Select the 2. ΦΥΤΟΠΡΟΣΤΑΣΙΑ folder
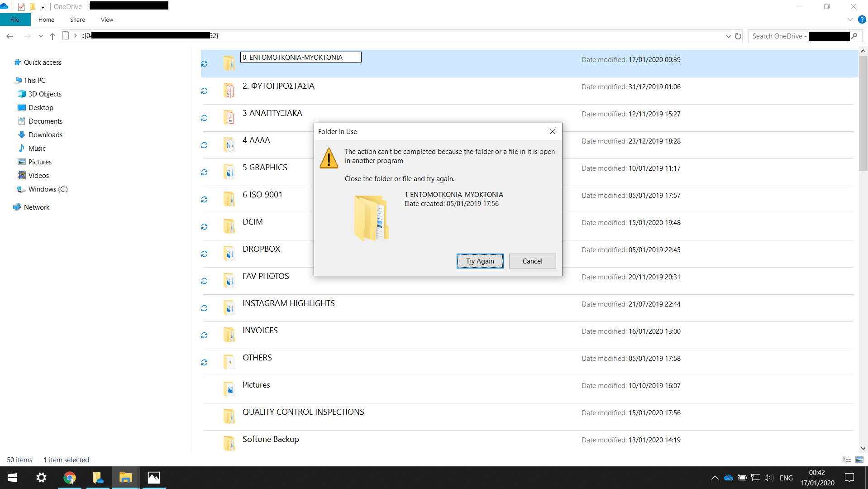 (x=527, y=91)
